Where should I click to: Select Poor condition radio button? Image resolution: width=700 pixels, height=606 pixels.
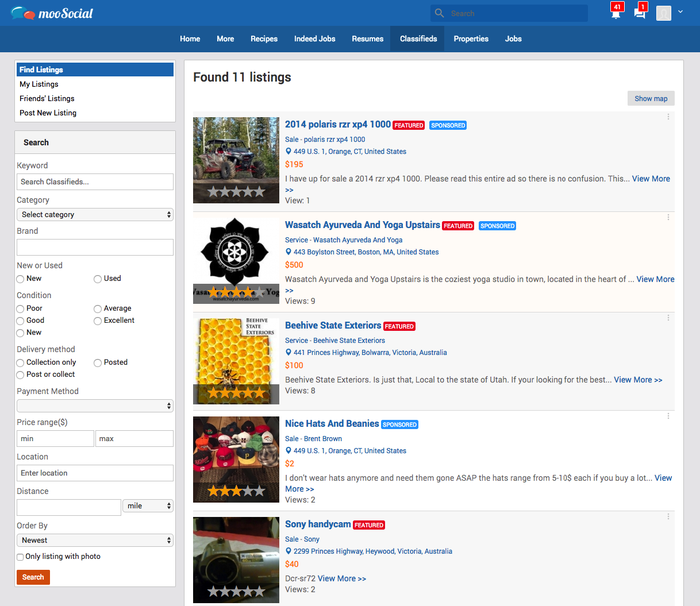click(x=20, y=309)
